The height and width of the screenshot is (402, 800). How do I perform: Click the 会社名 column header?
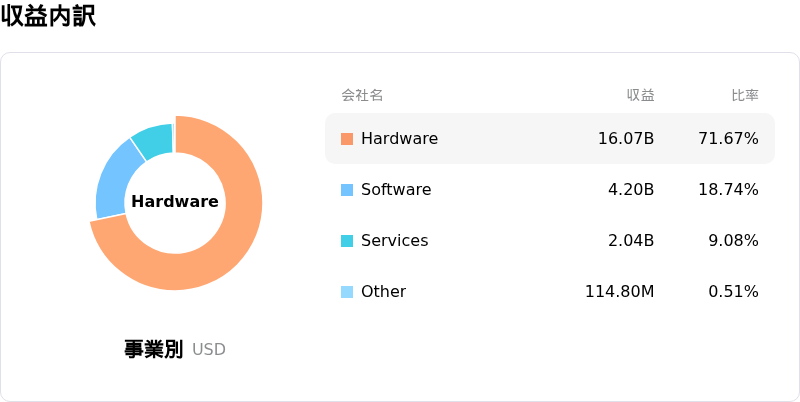[362, 95]
